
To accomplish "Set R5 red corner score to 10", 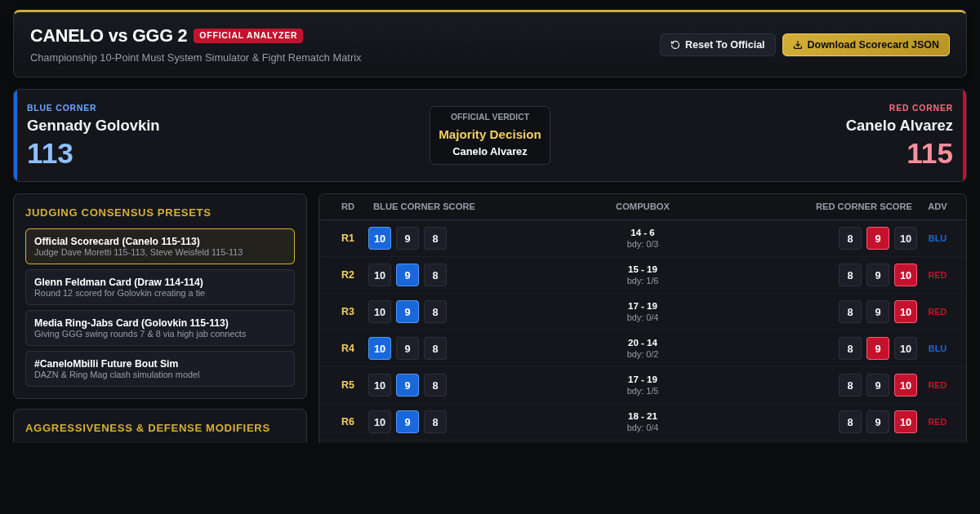I will [906, 385].
